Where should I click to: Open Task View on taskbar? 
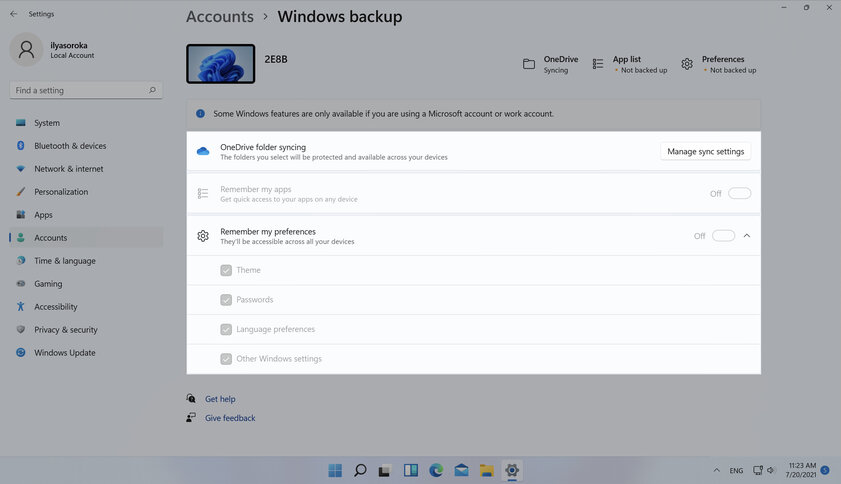385,471
